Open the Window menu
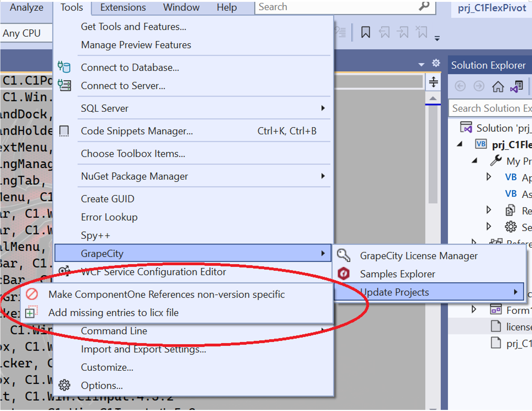The width and height of the screenshot is (532, 411). [181, 7]
